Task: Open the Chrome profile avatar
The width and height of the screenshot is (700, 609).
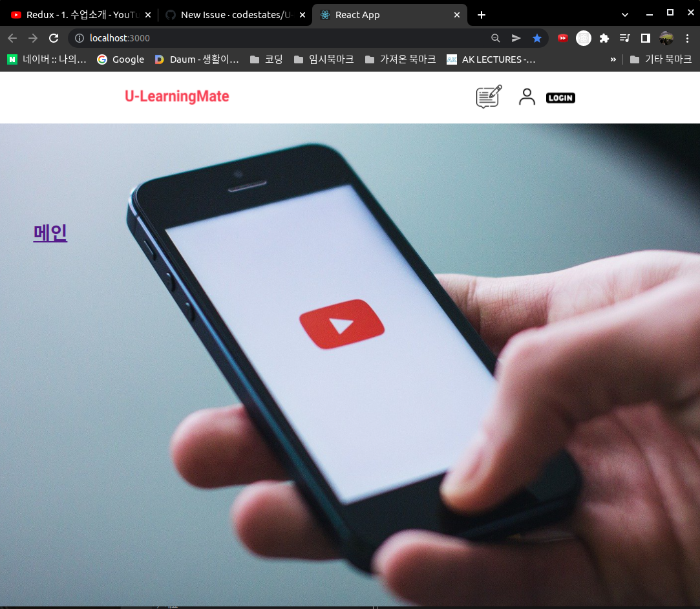Action: 666,38
